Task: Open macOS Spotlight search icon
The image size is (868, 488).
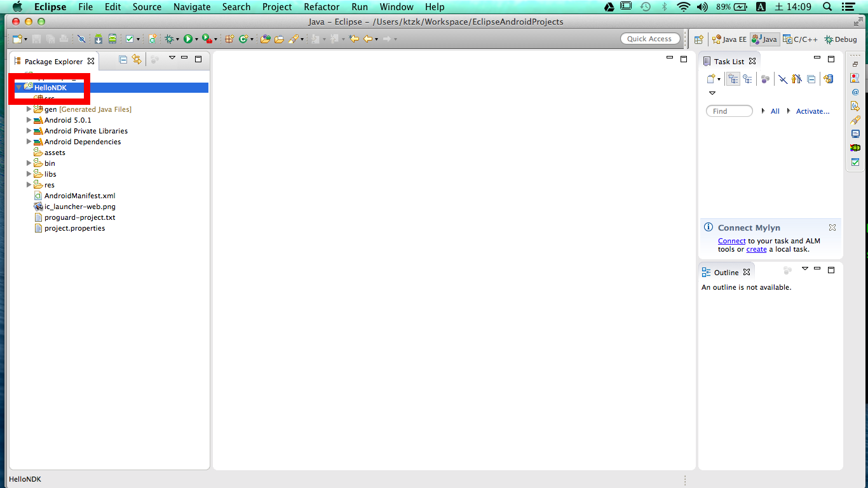Action: tap(827, 7)
